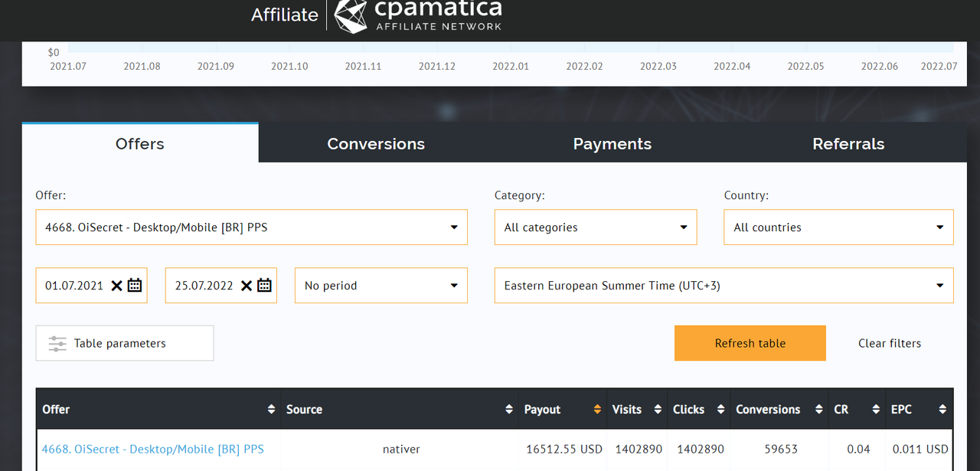The image size is (980, 471).
Task: Click Clear filters
Action: (x=890, y=343)
